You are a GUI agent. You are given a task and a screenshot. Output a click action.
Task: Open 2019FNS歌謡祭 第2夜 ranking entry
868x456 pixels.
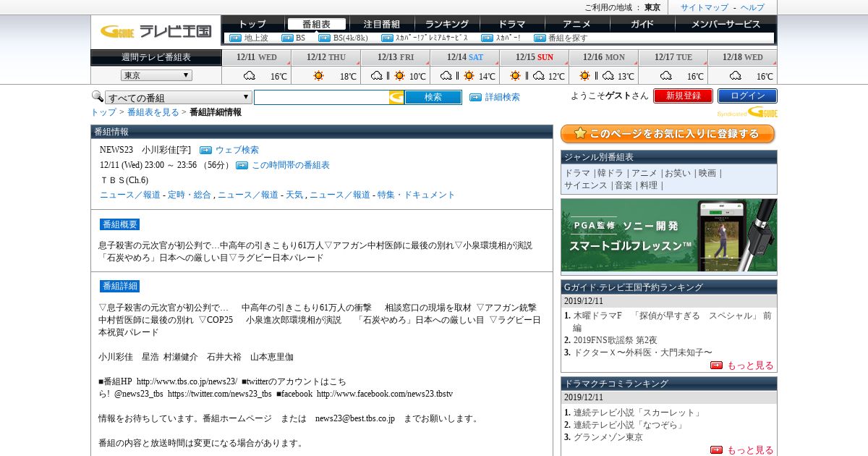click(x=615, y=340)
